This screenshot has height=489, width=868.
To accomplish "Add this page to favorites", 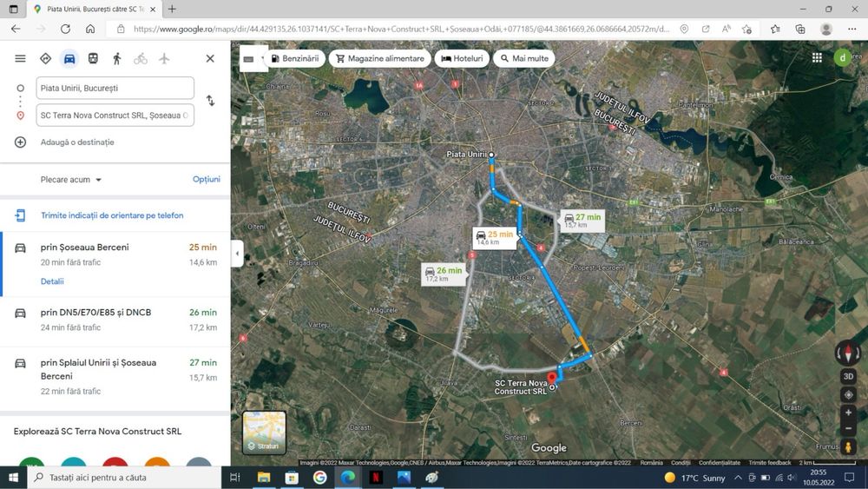I will 746,29.
